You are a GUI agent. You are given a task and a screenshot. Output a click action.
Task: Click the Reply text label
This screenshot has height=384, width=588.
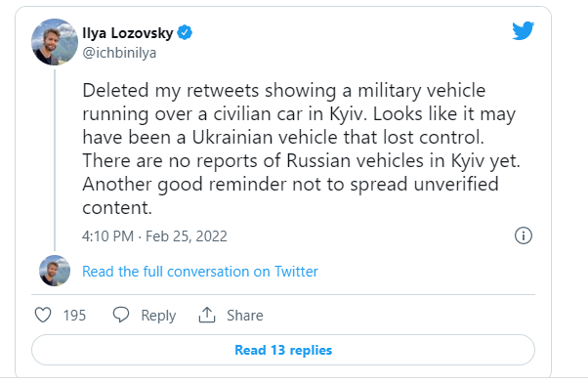[x=158, y=316]
